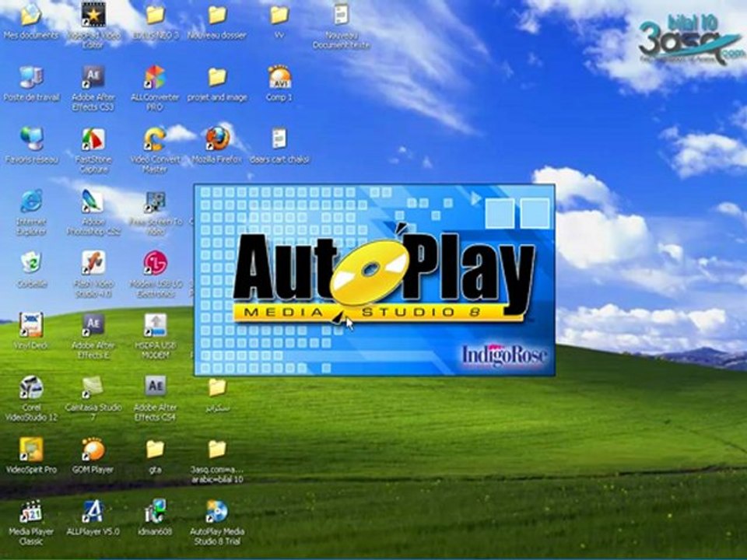Launch the Free Screen To Video shortcut

click(x=155, y=202)
